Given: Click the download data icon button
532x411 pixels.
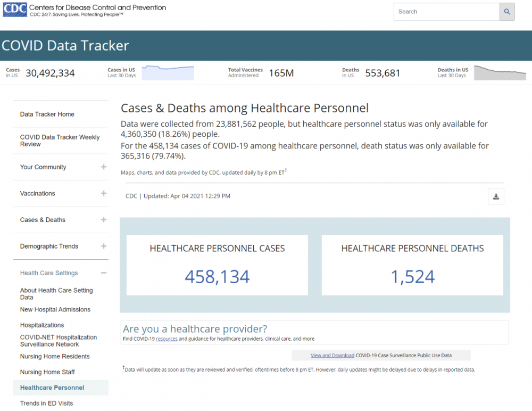Looking at the screenshot, I should pyautogui.click(x=496, y=196).
